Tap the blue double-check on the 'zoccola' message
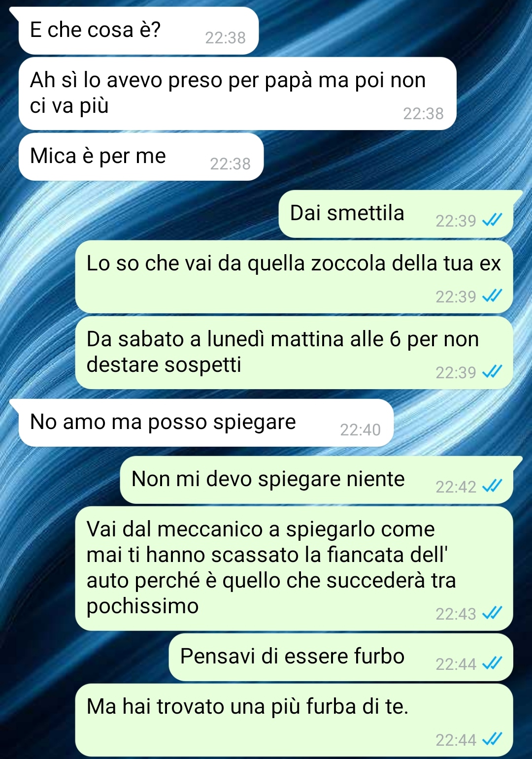Screen dimensions: 532x759 point(492,296)
